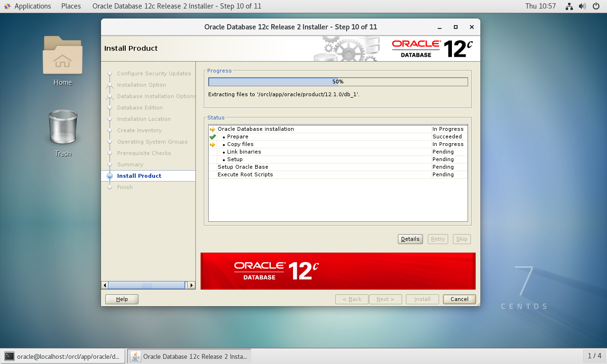The height and width of the screenshot is (364, 607).
Task: Select the Prerequisite Checks step
Action: pos(144,153)
